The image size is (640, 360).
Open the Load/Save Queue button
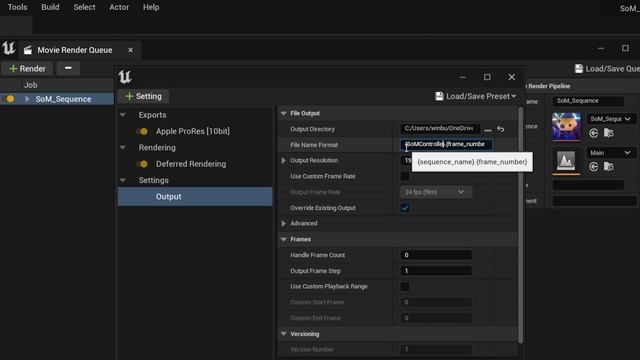pyautogui.click(x=607, y=69)
